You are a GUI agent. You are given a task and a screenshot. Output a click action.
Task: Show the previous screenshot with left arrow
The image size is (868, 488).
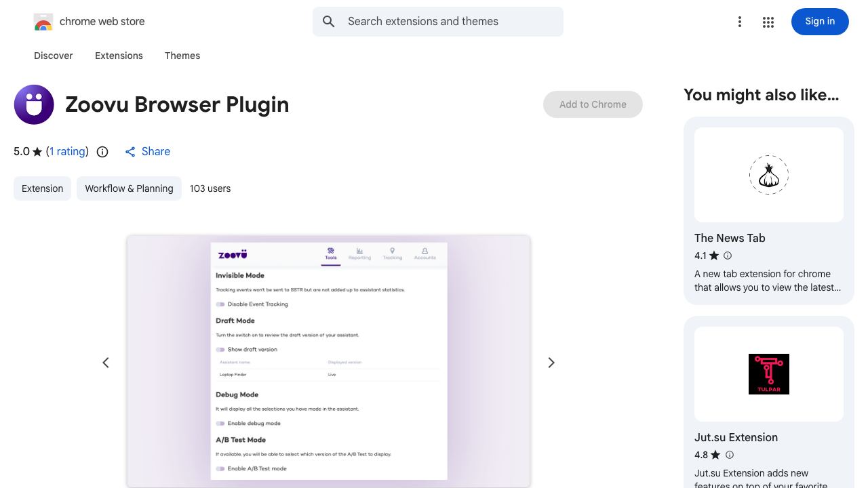point(106,363)
